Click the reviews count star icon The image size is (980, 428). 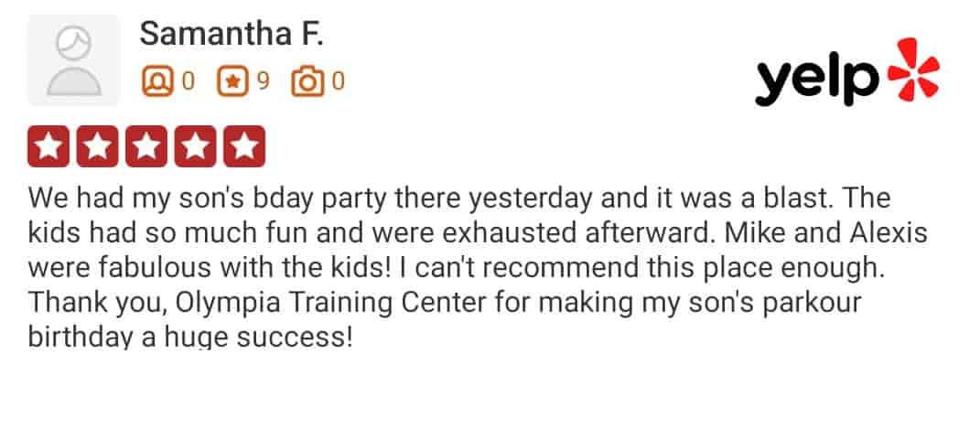pos(232,82)
